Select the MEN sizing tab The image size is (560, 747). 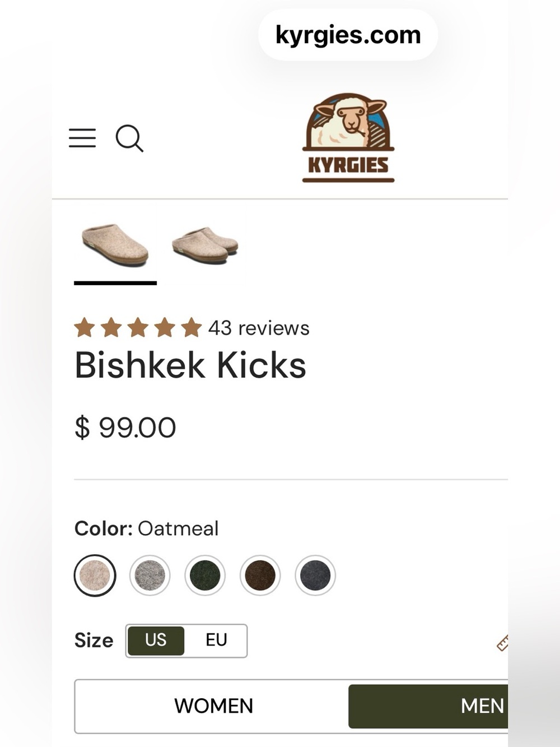[428, 706]
